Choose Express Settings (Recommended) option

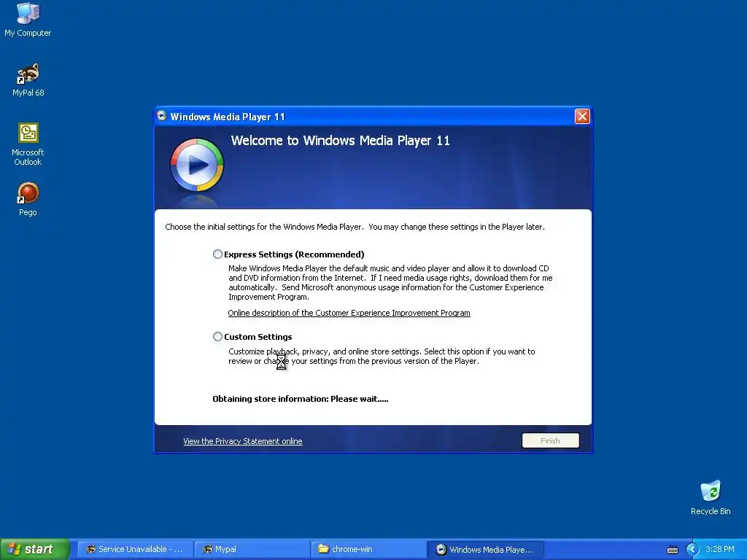coord(217,254)
